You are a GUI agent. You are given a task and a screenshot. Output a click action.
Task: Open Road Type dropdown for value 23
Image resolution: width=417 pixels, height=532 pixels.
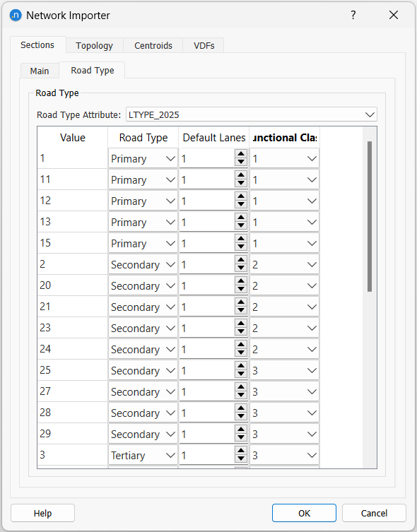point(143,328)
